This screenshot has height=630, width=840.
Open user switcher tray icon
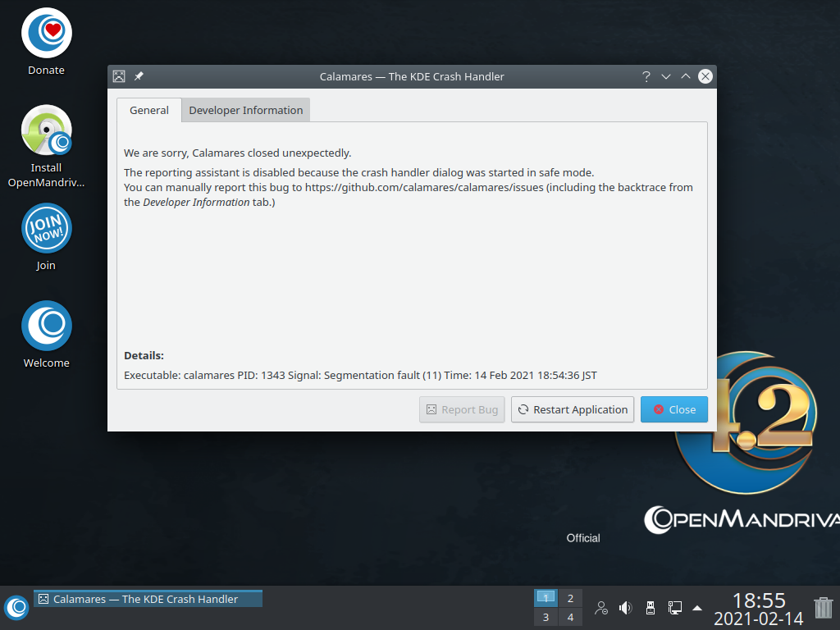pos(601,608)
